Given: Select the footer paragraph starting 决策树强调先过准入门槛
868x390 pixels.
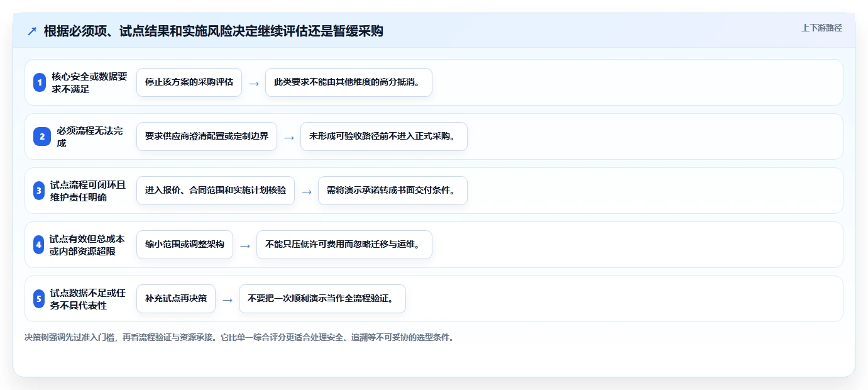Looking at the screenshot, I should tap(239, 337).
